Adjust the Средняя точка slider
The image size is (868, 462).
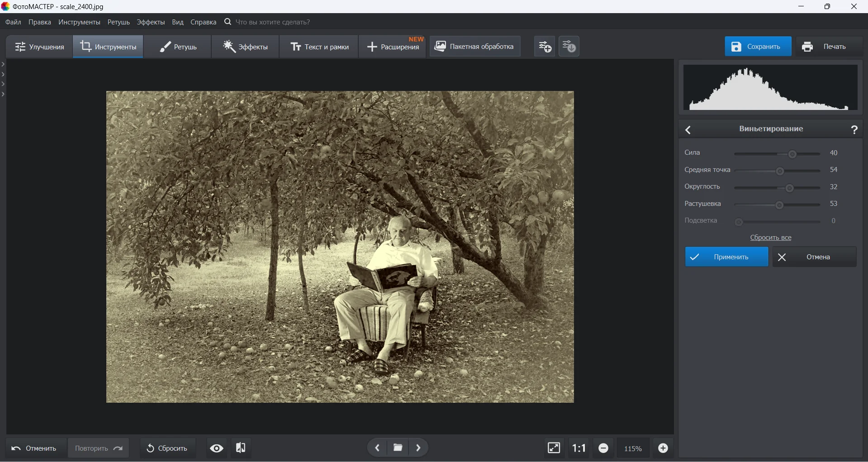click(780, 171)
